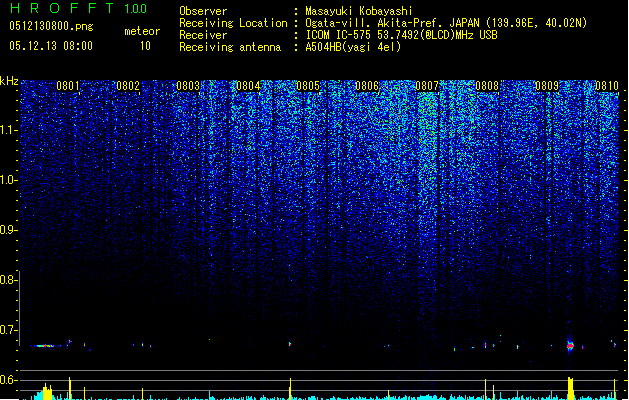Click the HROFFT title text
The height and width of the screenshot is (400, 629).
click(62, 8)
